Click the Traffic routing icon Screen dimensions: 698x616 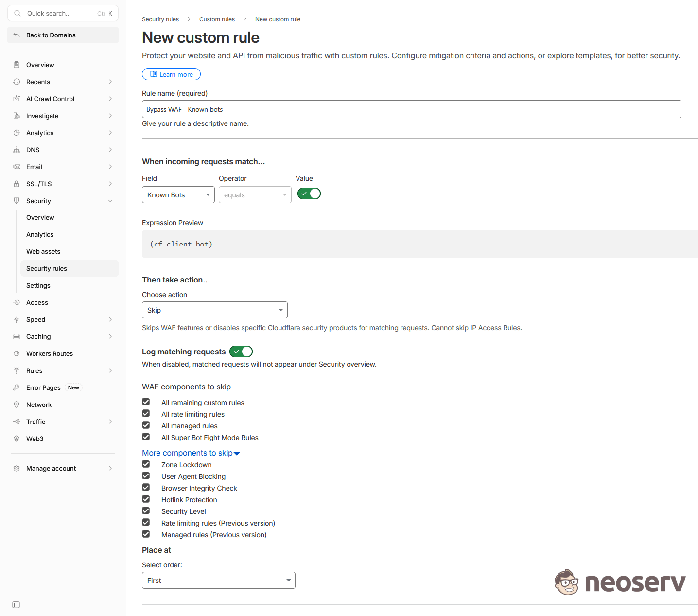17,422
